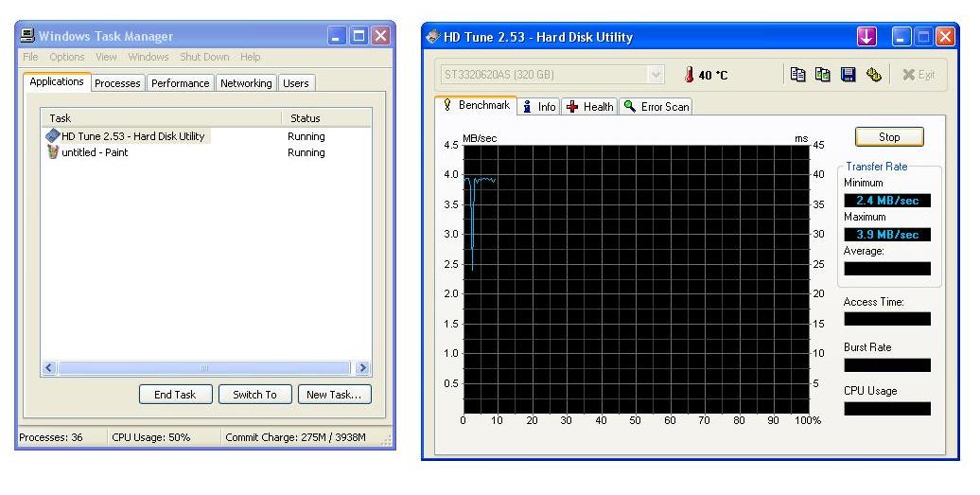Screen dimensions: 980x495
Task: Close the Windows Task Manager window
Action: tap(380, 36)
